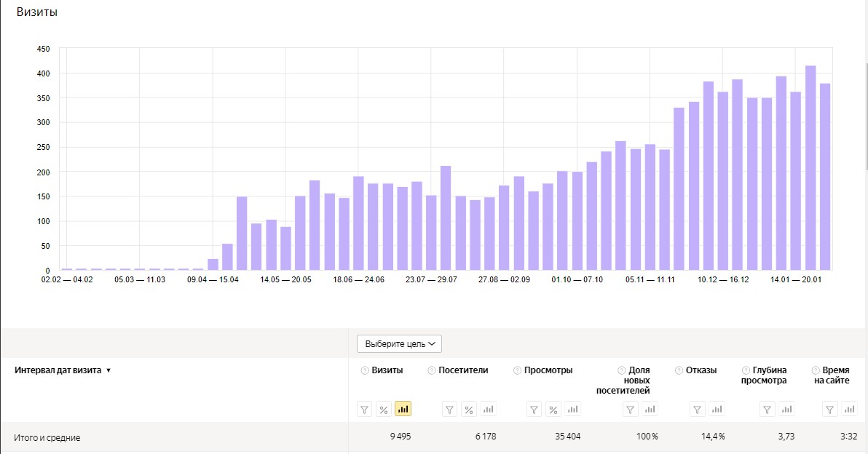Sort table by Просмотры column header
The image size is (868, 454).
click(x=548, y=370)
